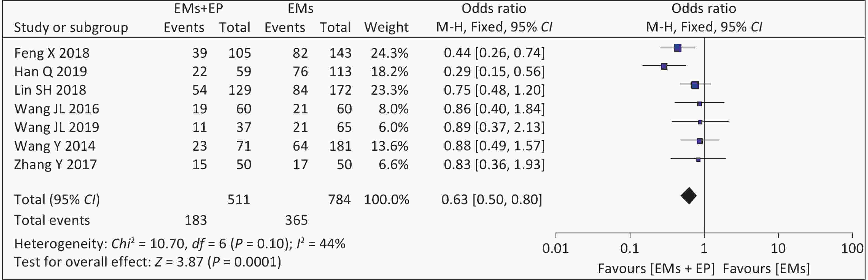Click the axis tick label 100
The image size is (868, 280).
click(852, 249)
